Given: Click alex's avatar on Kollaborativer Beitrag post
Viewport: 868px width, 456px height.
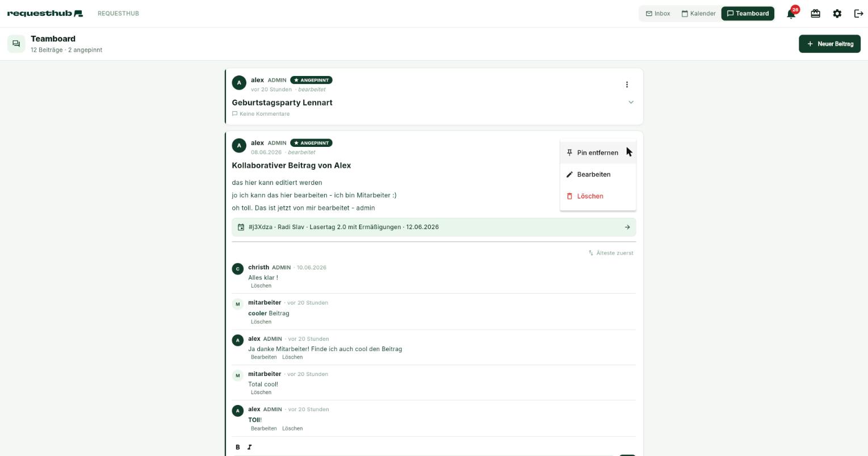Looking at the screenshot, I should pyautogui.click(x=238, y=146).
